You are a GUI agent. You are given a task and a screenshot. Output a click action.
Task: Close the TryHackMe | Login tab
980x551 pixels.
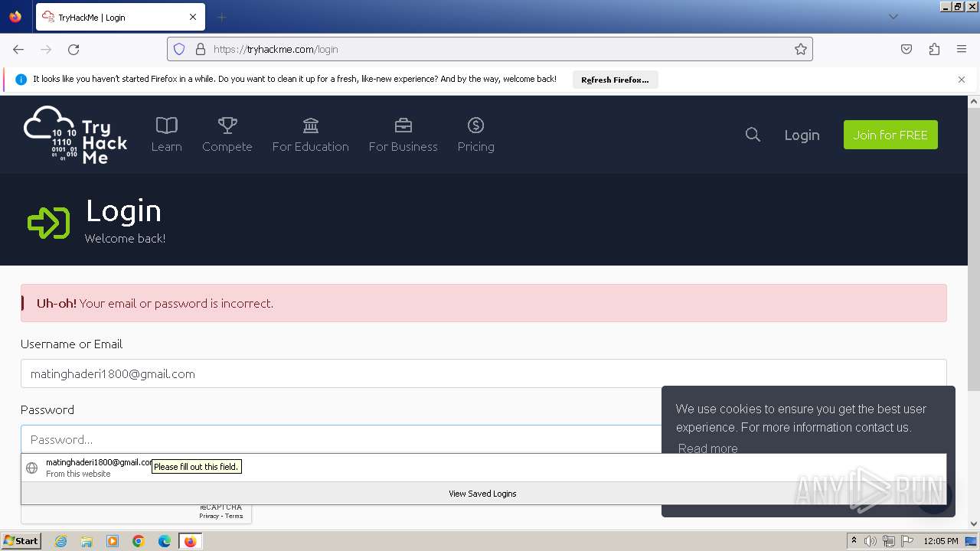tap(193, 17)
